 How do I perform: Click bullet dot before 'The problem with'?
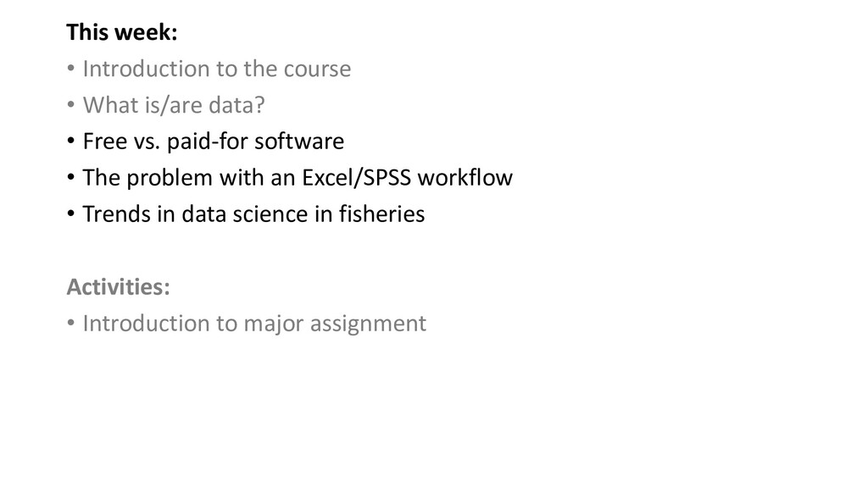coord(71,178)
